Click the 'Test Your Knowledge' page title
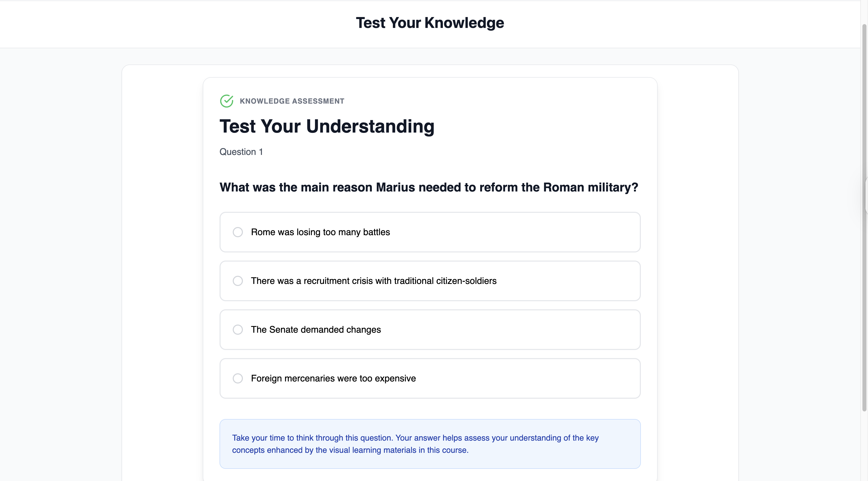 click(430, 23)
